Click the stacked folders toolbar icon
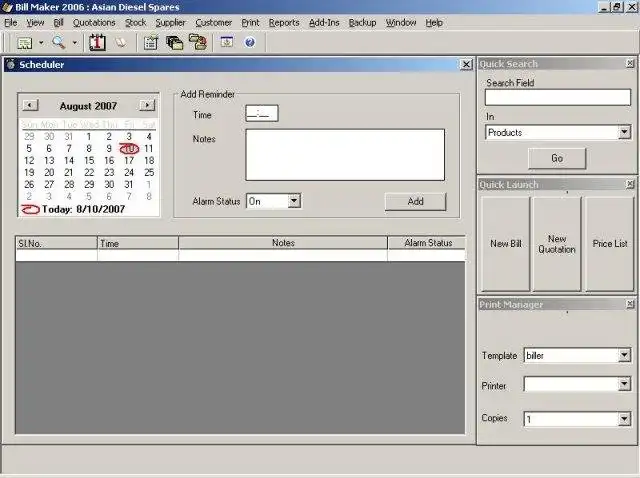Viewport: 640px width, 478px height. [x=174, y=42]
